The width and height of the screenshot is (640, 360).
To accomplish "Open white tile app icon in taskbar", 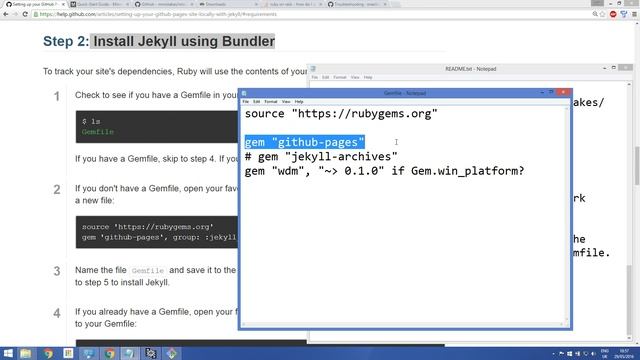I will tap(68, 353).
